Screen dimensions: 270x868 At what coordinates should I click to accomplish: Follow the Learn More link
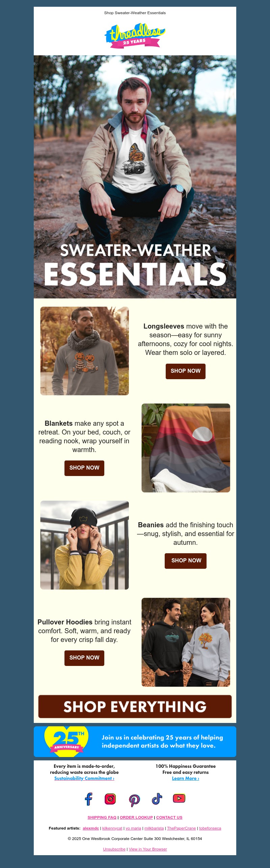click(x=186, y=778)
